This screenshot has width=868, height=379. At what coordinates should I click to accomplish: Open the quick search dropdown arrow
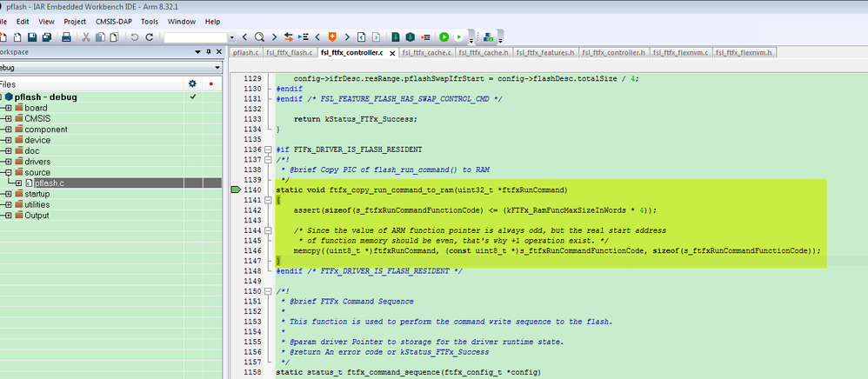pos(231,37)
